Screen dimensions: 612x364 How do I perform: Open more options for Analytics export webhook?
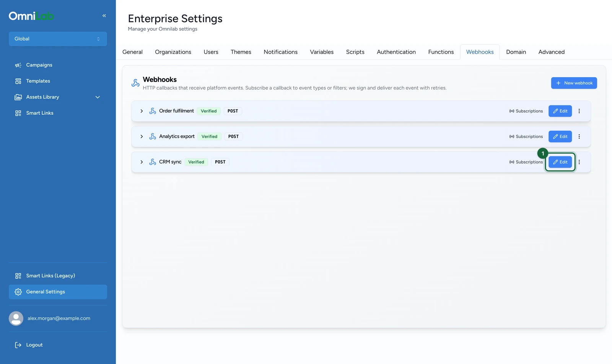coord(579,136)
